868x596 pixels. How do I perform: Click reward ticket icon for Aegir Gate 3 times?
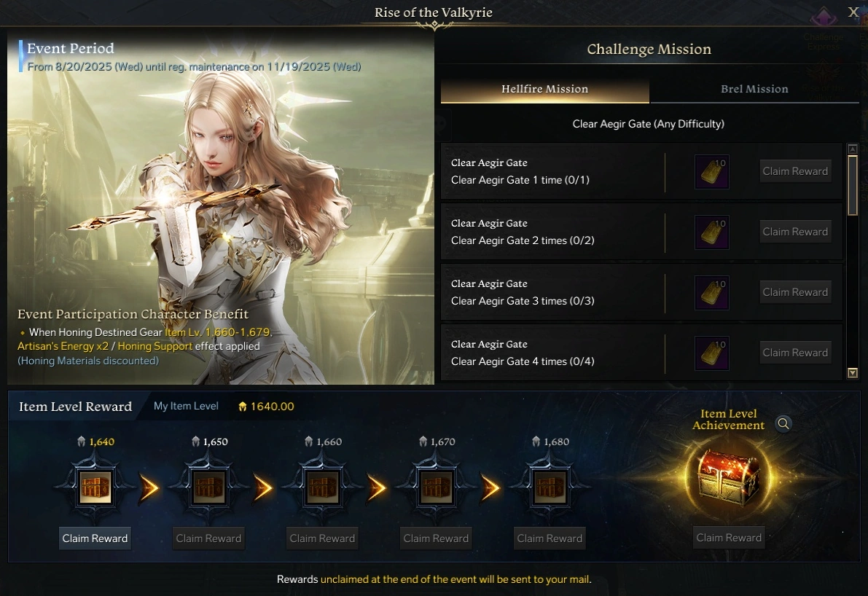712,292
